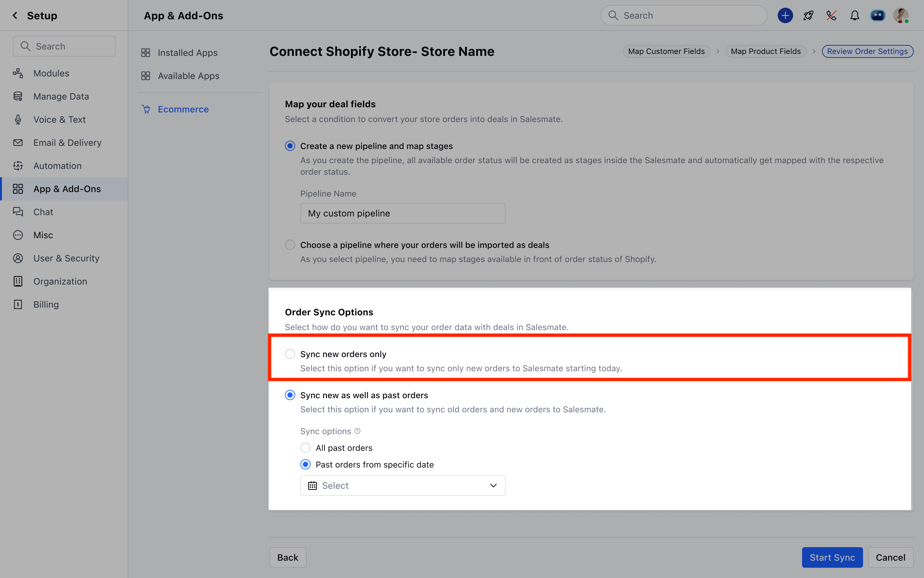
Task: Click the Pipeline Name input field
Action: 402,213
